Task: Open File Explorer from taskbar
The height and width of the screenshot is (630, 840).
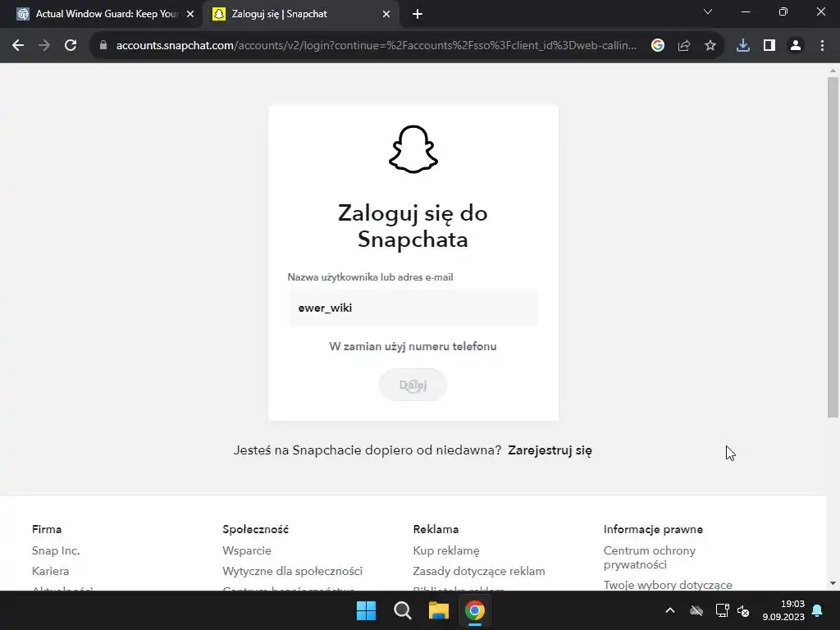Action: (439, 610)
